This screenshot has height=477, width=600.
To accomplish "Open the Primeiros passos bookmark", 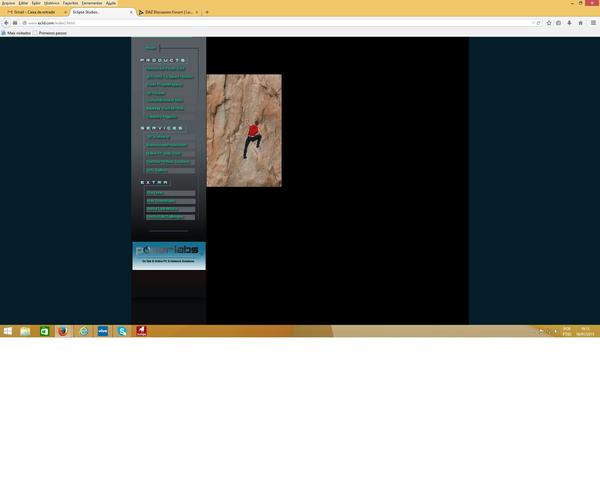I will coord(50,33).
